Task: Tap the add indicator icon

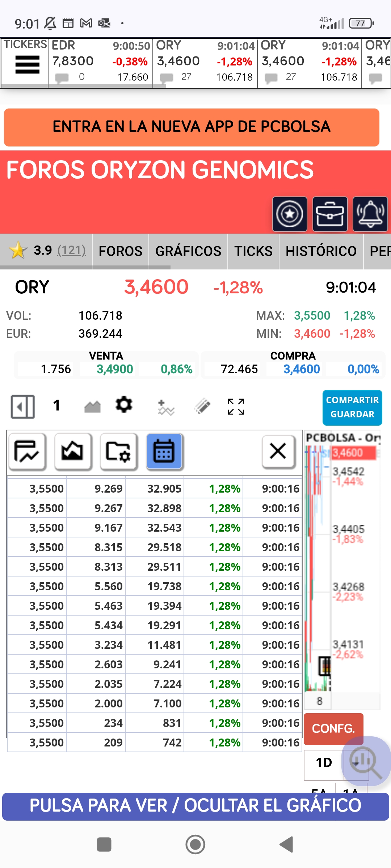Action: pos(166,407)
